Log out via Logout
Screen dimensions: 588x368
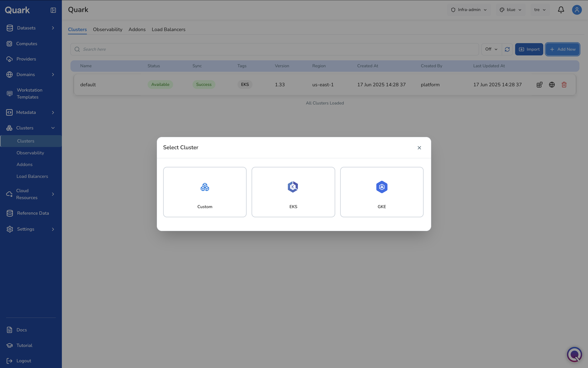tap(24, 361)
